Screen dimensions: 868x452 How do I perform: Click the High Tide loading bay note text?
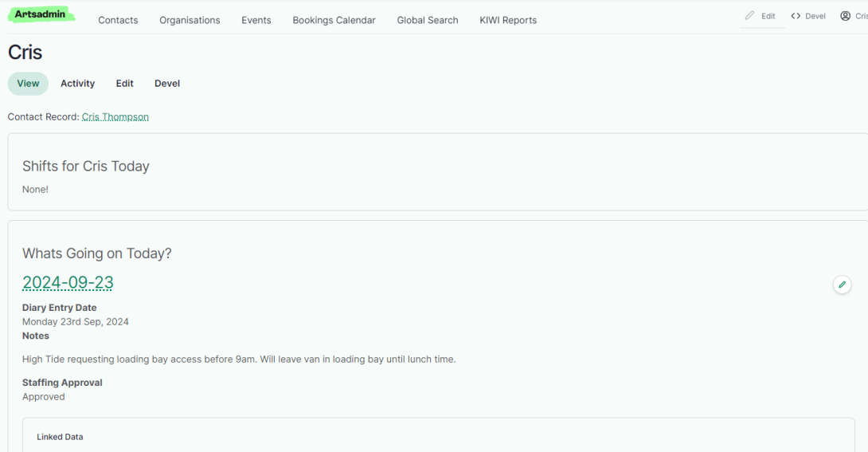point(239,359)
